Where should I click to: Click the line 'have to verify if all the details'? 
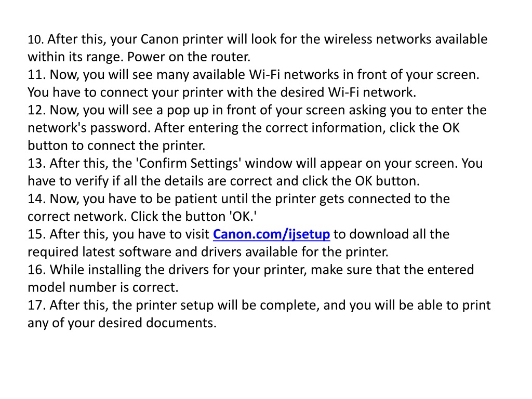[x=223, y=181]
